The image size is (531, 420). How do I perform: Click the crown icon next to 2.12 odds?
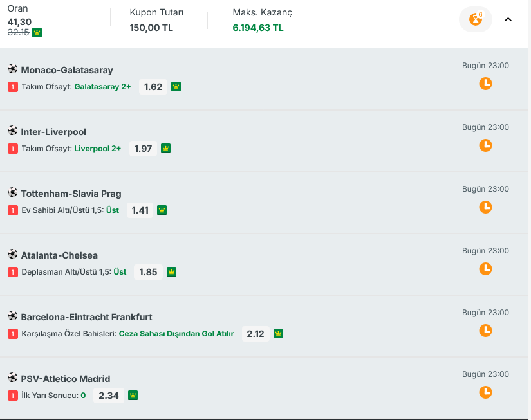click(x=278, y=334)
